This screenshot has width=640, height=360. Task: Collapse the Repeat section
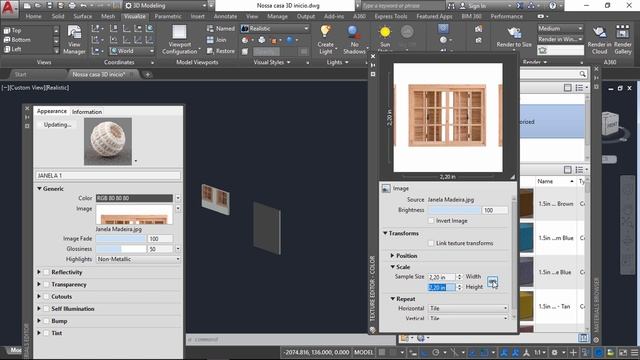[393, 299]
